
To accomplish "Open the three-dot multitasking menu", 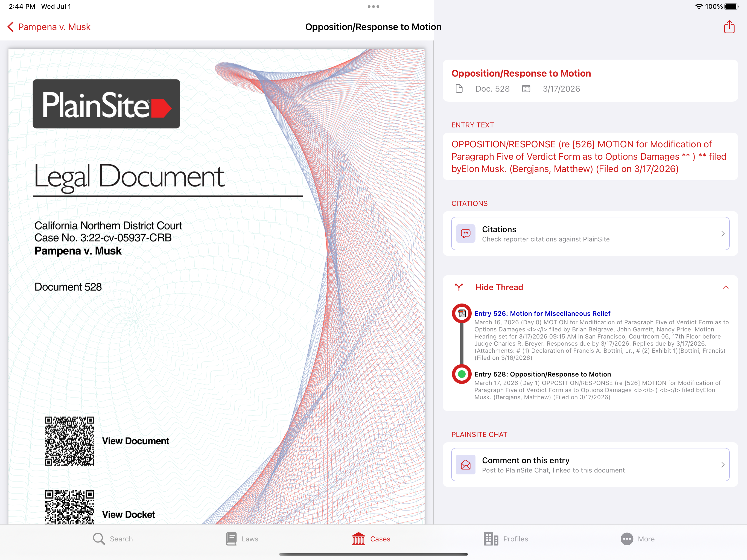I will 373,6.
